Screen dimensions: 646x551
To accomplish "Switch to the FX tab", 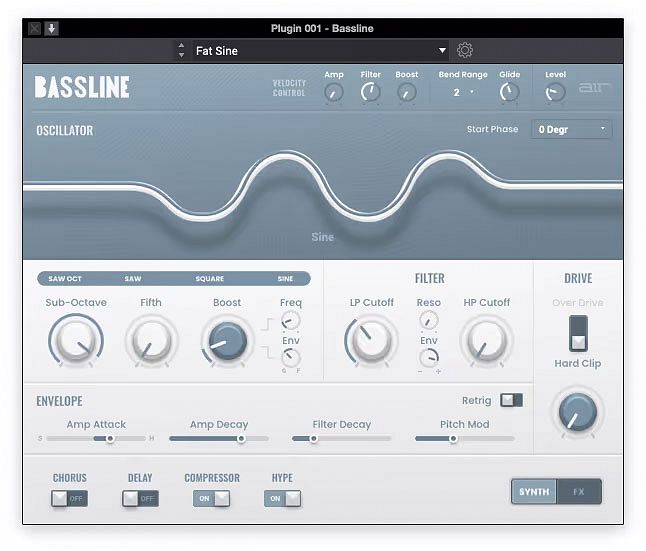I will pos(578,492).
